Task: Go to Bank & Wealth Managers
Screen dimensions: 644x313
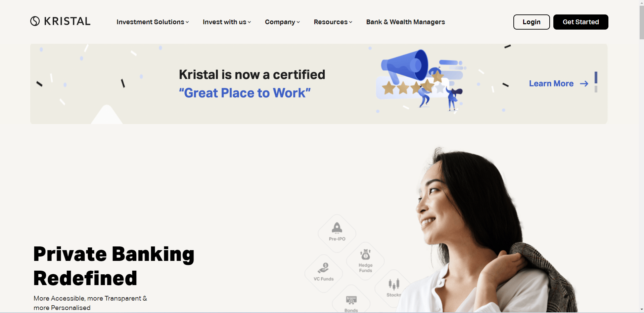Action: (406, 22)
